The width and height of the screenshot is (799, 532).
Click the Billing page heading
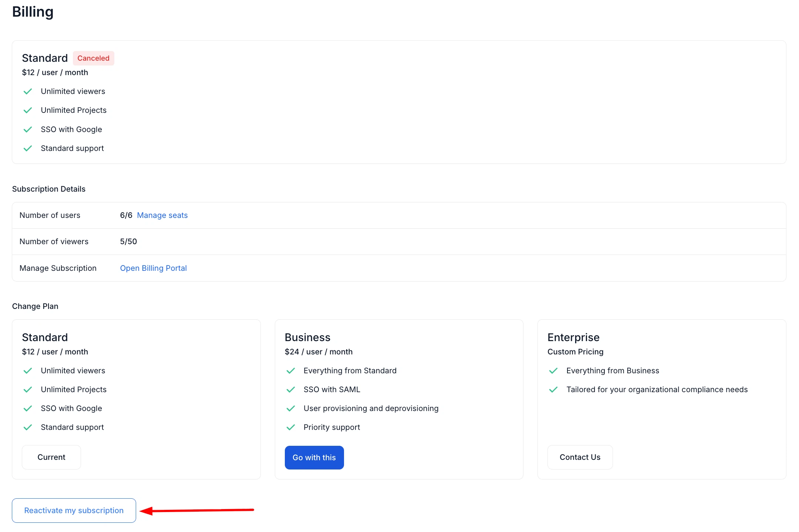(x=33, y=12)
